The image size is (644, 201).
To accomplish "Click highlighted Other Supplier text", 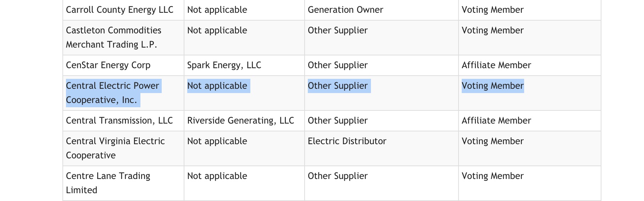I will [x=338, y=86].
